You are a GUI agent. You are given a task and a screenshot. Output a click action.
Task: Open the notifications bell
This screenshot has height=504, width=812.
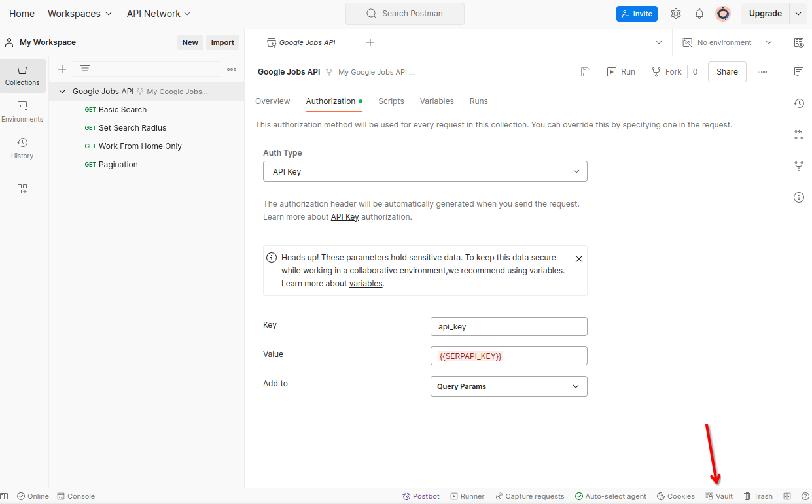tap(699, 14)
